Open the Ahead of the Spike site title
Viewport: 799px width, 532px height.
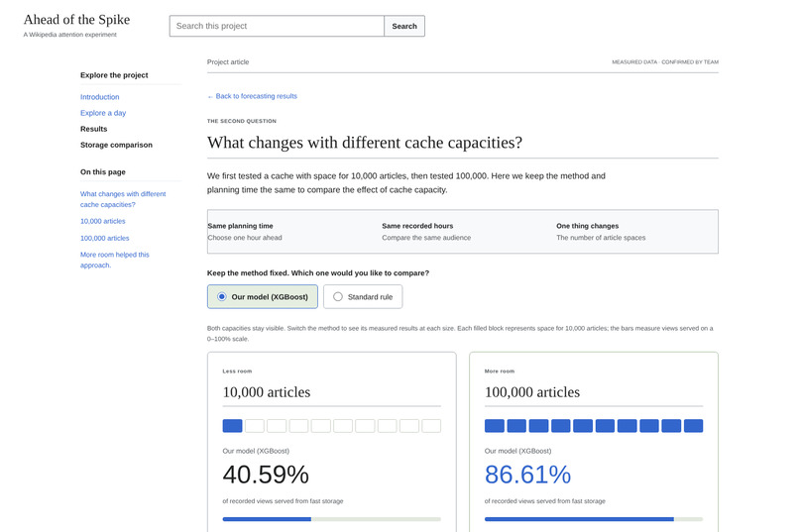(x=76, y=20)
